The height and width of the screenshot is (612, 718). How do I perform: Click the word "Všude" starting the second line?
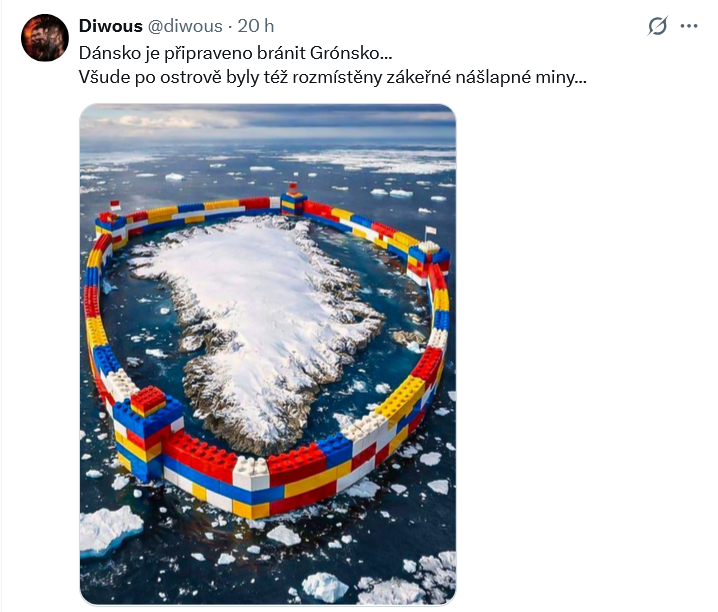(102, 77)
